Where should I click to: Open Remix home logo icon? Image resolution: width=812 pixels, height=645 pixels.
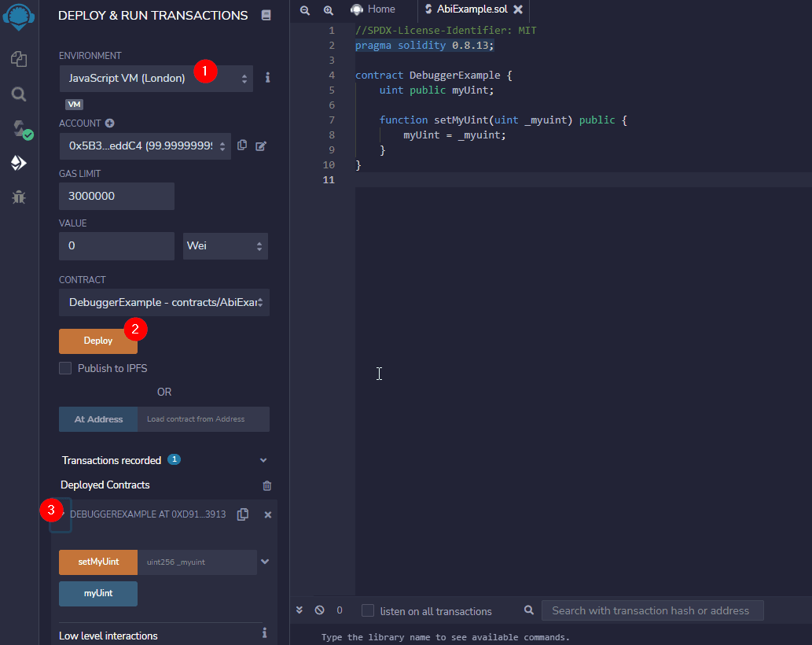point(19,17)
